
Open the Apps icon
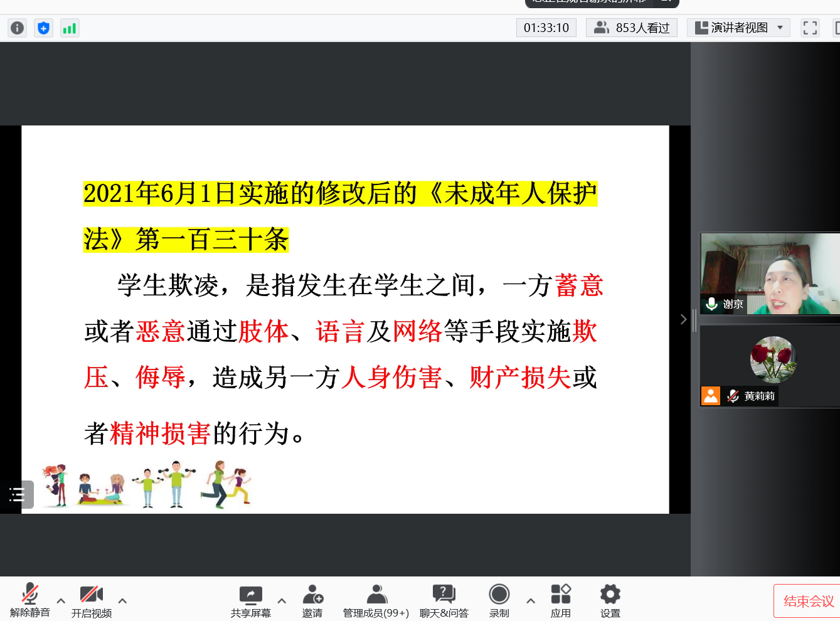560,600
